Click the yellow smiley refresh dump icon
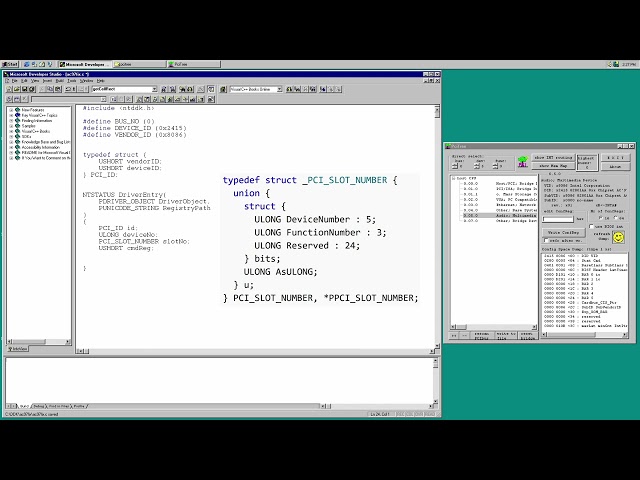640x480 pixels. tap(618, 237)
